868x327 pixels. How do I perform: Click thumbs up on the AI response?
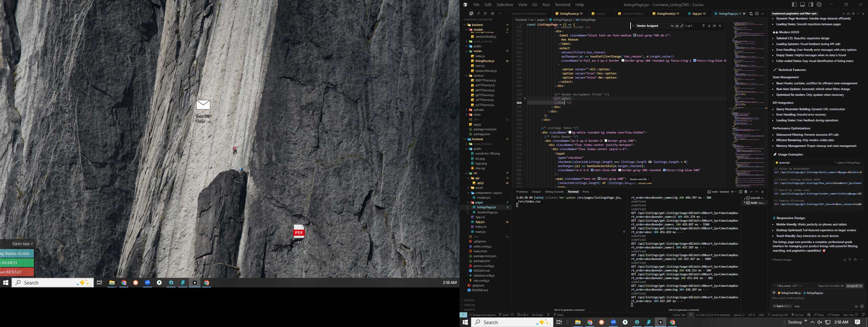tap(845, 260)
